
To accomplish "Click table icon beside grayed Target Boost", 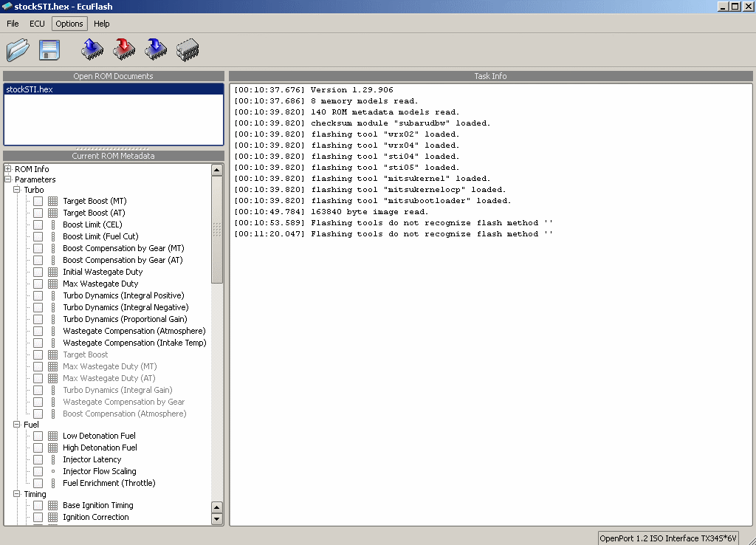I will tap(53, 354).
